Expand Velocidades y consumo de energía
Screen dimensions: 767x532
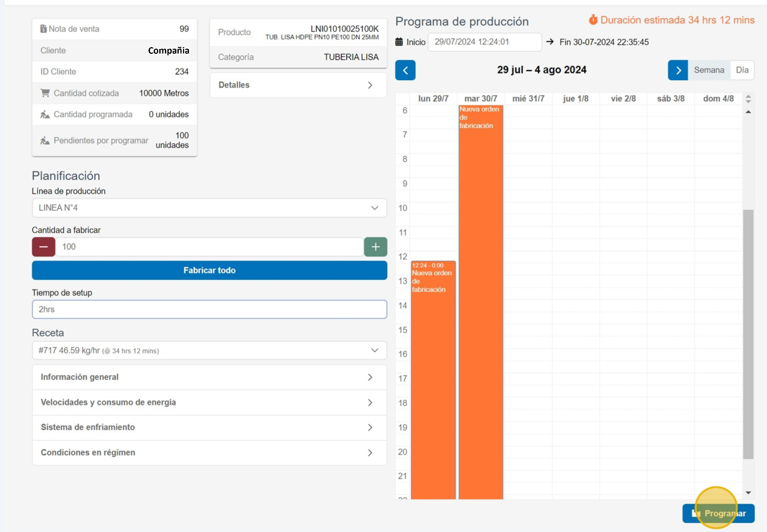click(x=209, y=402)
